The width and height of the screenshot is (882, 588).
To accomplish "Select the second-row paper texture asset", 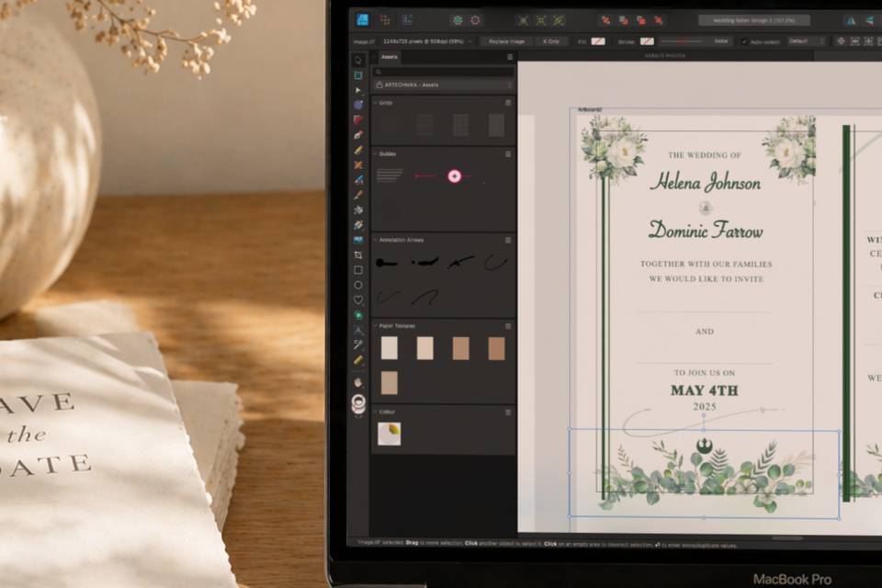I will [x=390, y=382].
